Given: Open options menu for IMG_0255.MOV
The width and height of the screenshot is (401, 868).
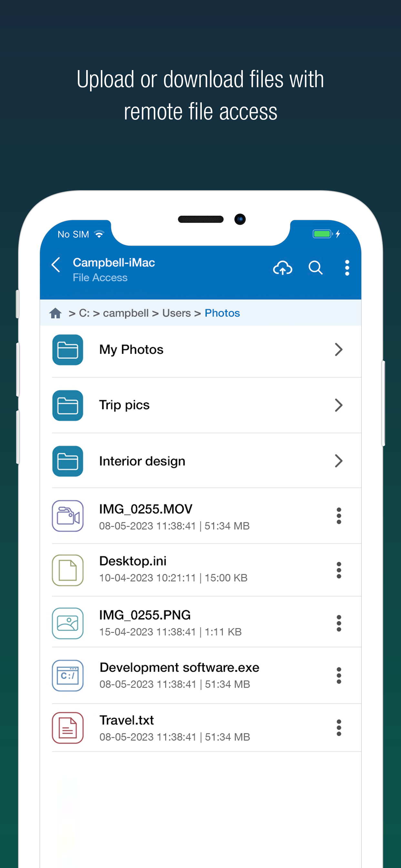Looking at the screenshot, I should [339, 516].
